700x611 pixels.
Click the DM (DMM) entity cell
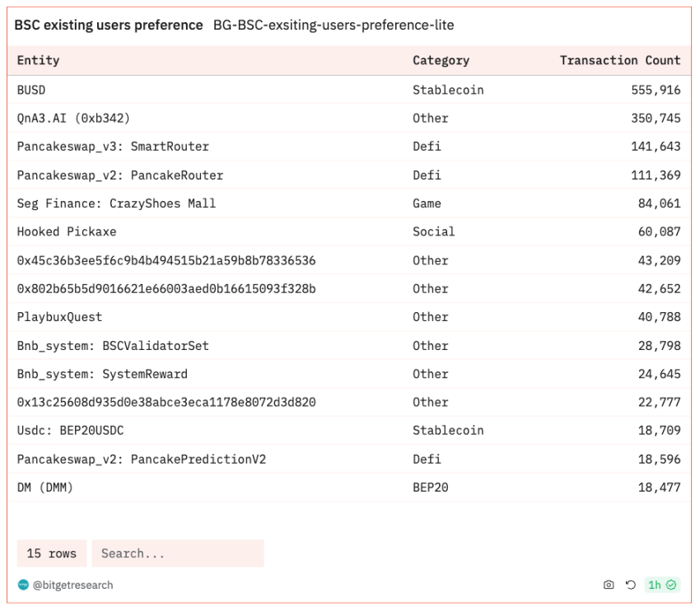pos(45,487)
